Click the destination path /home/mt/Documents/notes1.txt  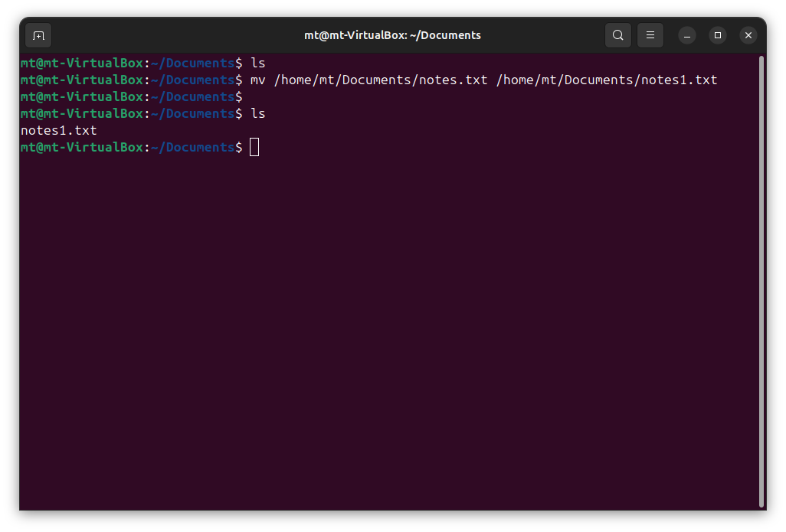(607, 80)
